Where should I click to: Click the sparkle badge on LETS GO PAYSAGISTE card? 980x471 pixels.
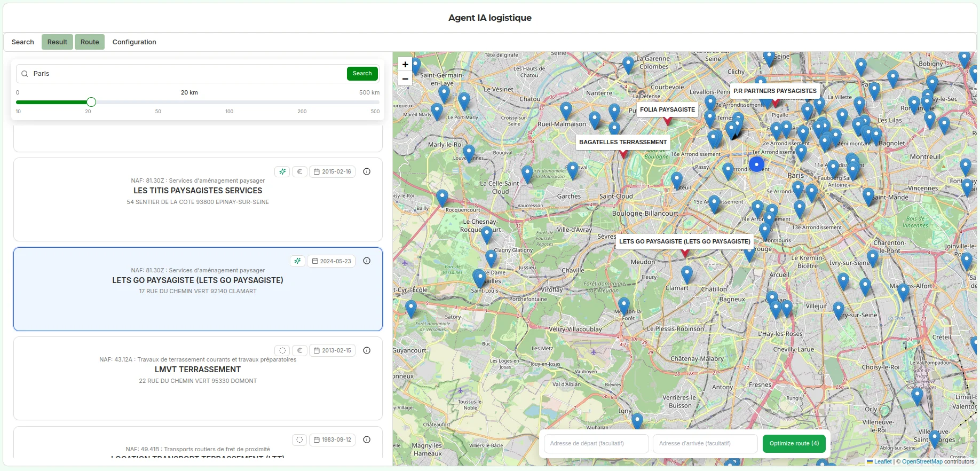click(297, 261)
